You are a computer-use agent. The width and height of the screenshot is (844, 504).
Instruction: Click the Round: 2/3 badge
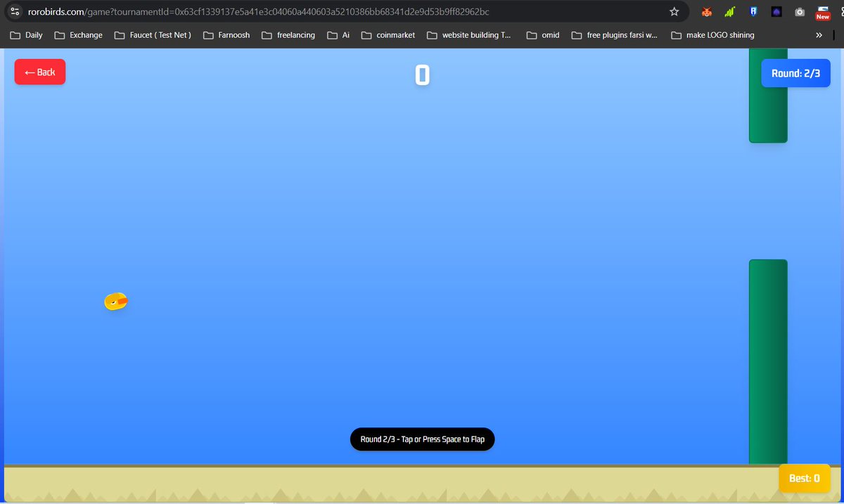pos(795,73)
